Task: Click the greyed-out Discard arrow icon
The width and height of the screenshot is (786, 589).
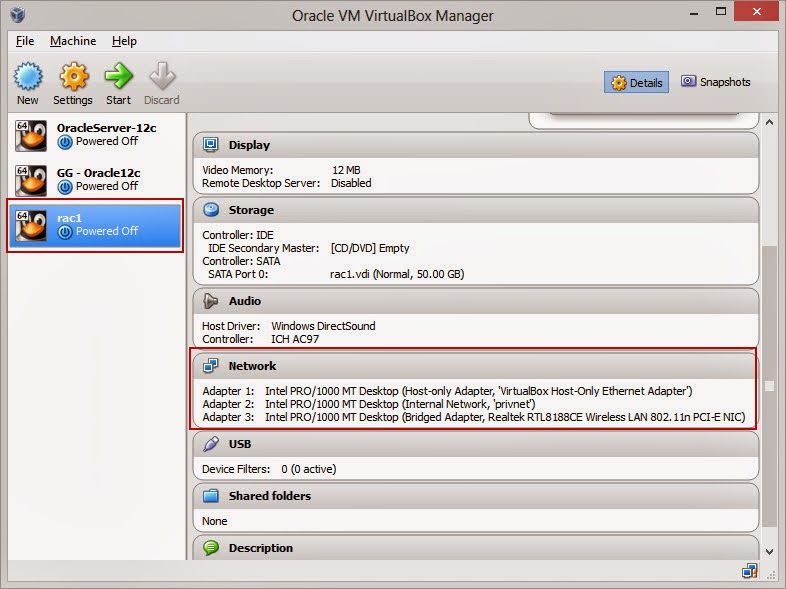Action: (x=162, y=77)
